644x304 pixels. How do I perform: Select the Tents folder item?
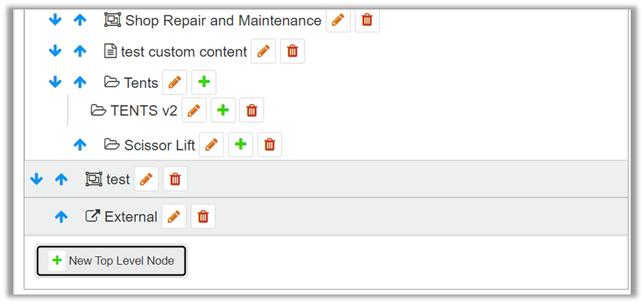pyautogui.click(x=141, y=83)
